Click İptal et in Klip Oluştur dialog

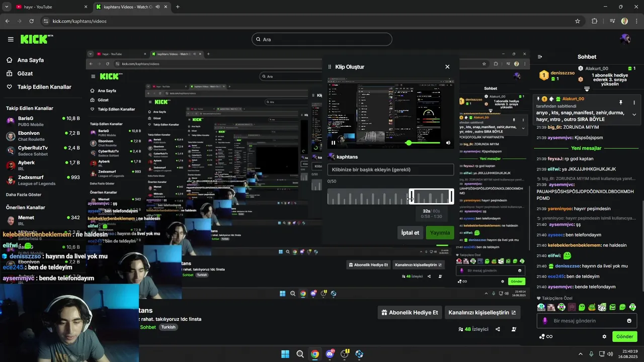410,233
